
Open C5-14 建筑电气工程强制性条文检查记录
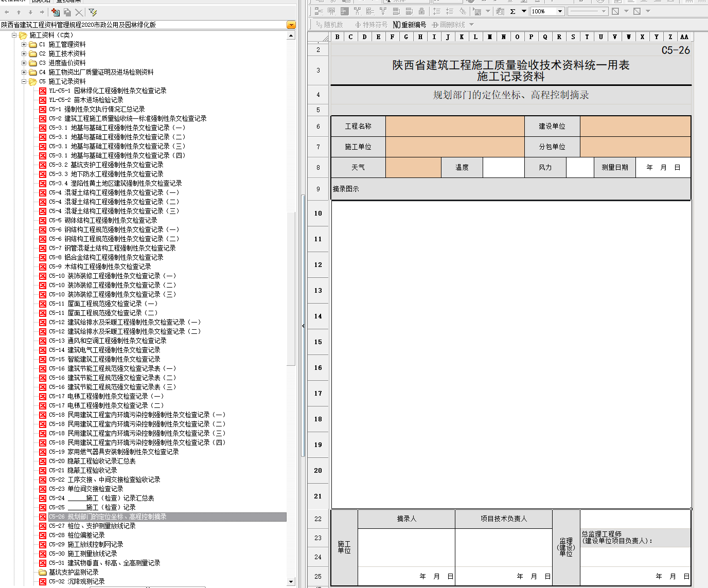point(104,350)
